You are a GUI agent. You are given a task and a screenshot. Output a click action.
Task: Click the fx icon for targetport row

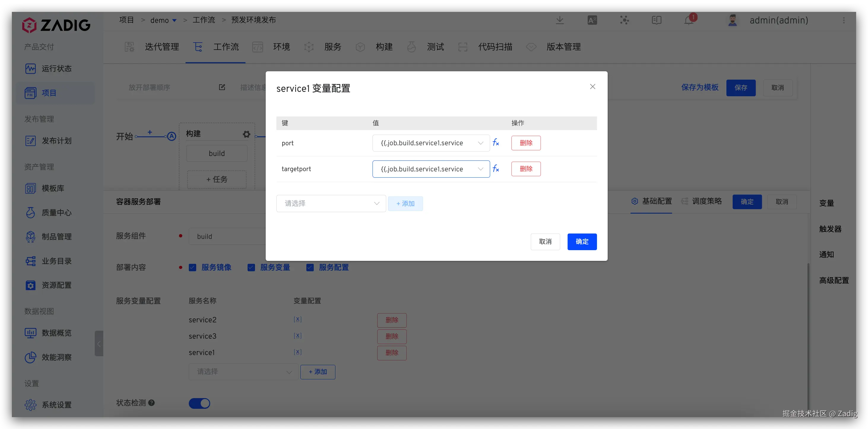coord(496,169)
